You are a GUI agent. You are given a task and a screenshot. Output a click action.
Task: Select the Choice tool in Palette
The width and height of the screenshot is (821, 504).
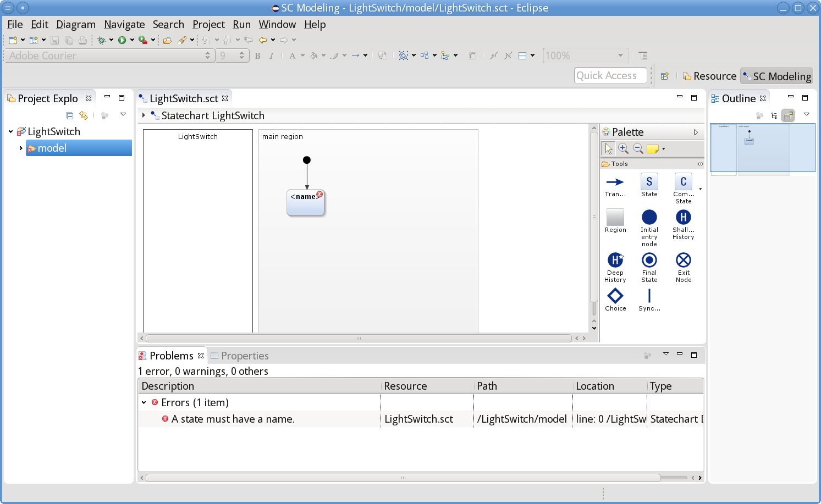(x=615, y=300)
